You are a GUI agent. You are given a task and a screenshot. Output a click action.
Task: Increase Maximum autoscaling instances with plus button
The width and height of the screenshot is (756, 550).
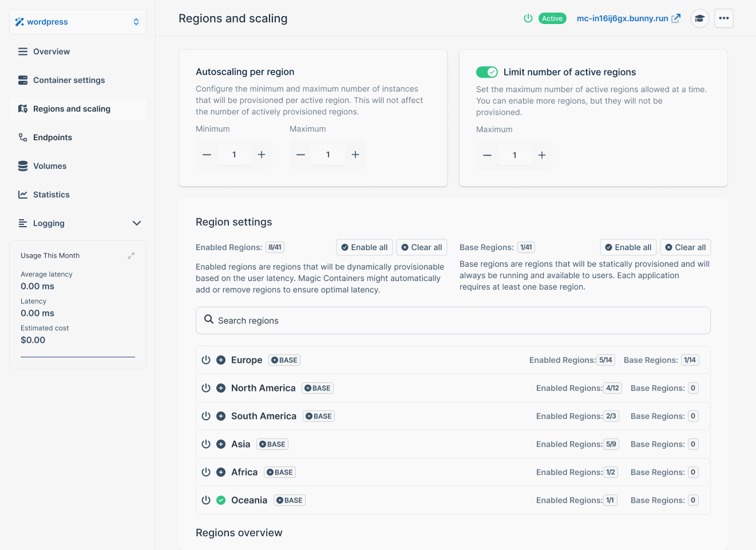coord(355,154)
